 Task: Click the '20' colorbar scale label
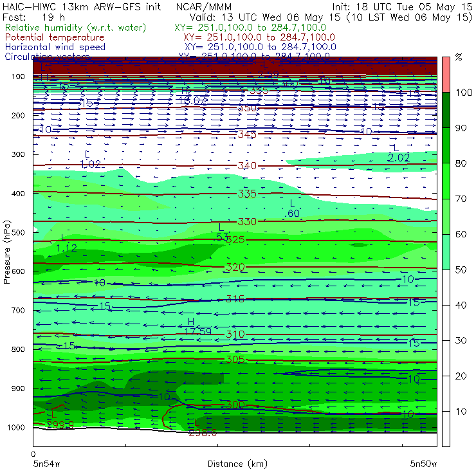[461, 376]
